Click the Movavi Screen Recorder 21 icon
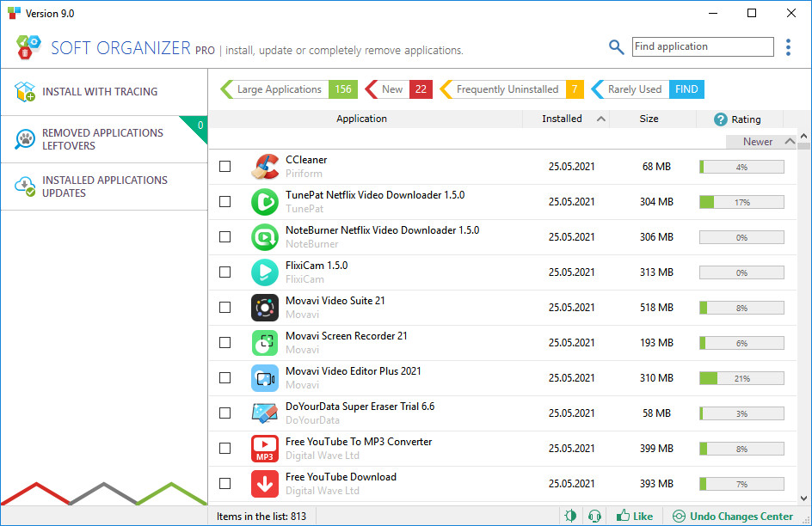Viewport: 812px width, 526px height. [x=265, y=342]
